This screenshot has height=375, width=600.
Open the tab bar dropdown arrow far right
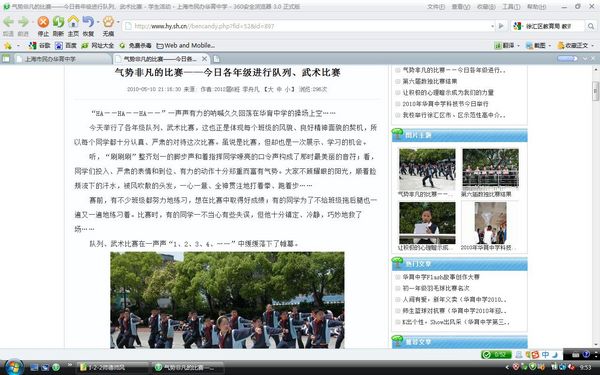point(585,59)
